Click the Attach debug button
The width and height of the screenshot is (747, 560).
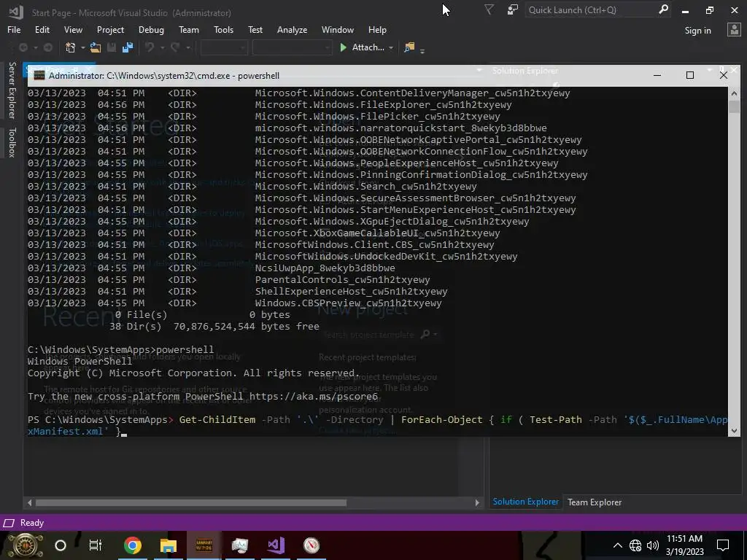click(x=362, y=47)
